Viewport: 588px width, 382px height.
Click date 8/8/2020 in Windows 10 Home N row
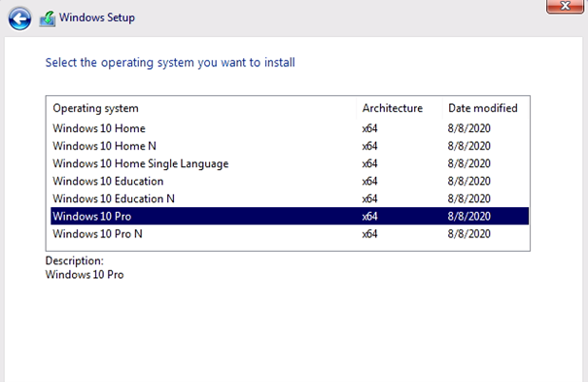click(x=469, y=146)
